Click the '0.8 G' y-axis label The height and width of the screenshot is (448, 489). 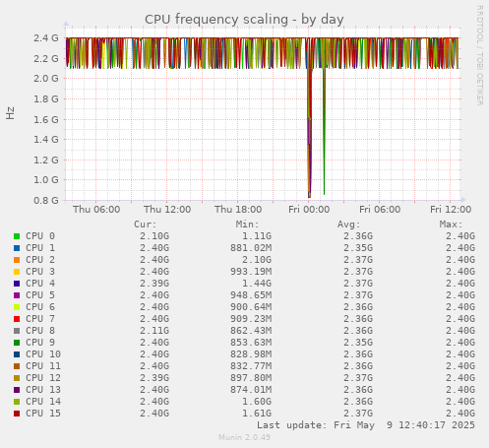click(46, 200)
